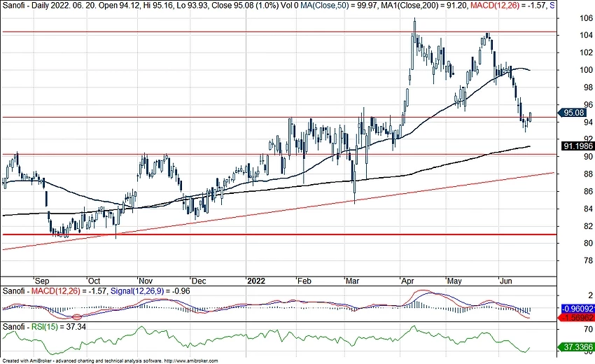Click the 'Oct' month label on time axis
This screenshot has width=595, height=364.
click(x=94, y=281)
